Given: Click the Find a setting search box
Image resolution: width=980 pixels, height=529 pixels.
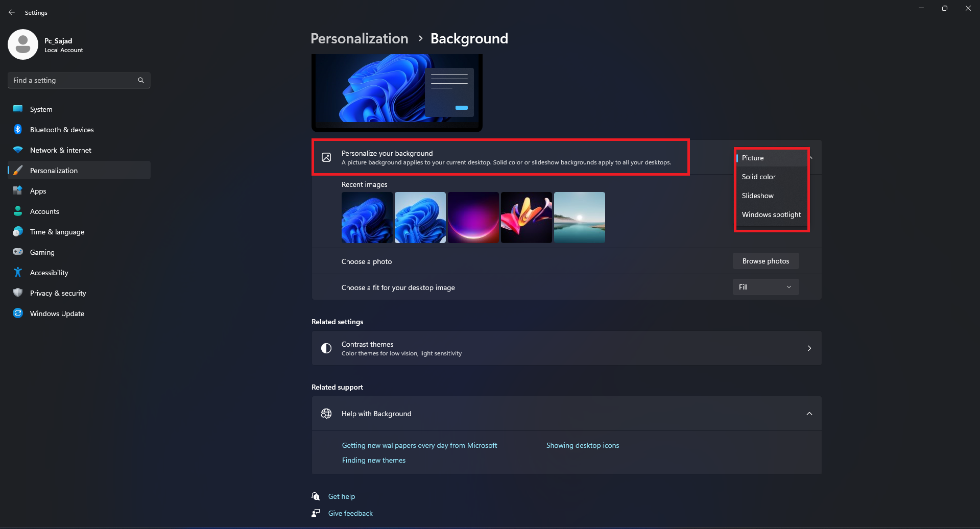Looking at the screenshot, I should click(x=79, y=80).
